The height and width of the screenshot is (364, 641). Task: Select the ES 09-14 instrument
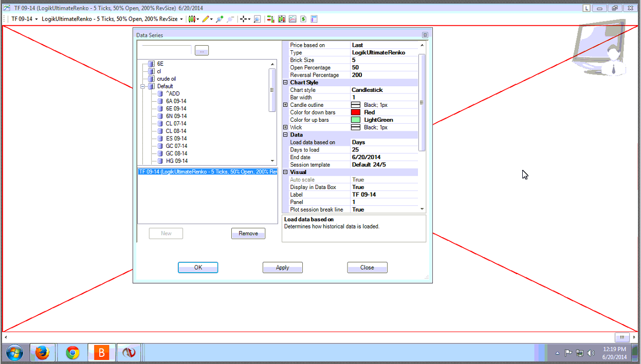coord(176,139)
